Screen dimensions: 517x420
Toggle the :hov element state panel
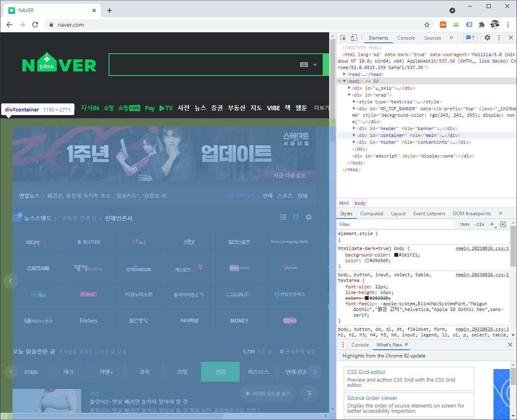(464, 225)
